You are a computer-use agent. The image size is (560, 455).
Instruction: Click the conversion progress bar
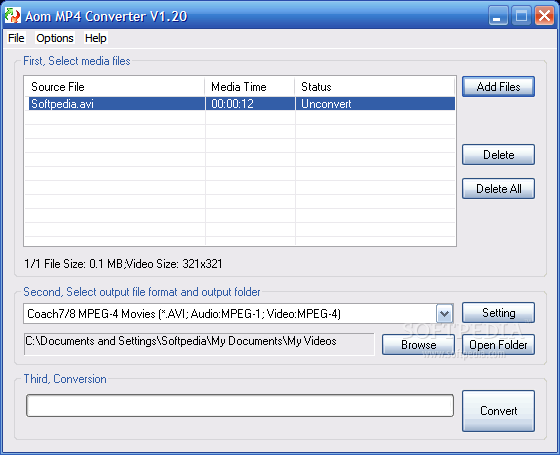click(x=240, y=405)
